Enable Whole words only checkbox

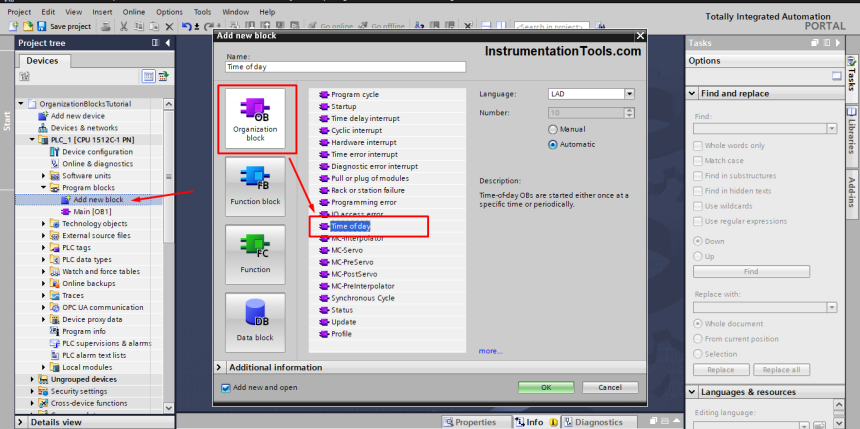pos(698,145)
